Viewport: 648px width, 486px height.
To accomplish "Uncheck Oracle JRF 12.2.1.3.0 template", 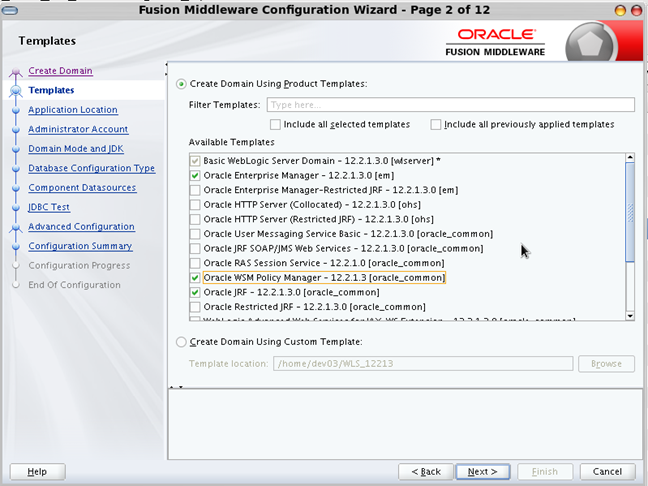I will click(195, 292).
